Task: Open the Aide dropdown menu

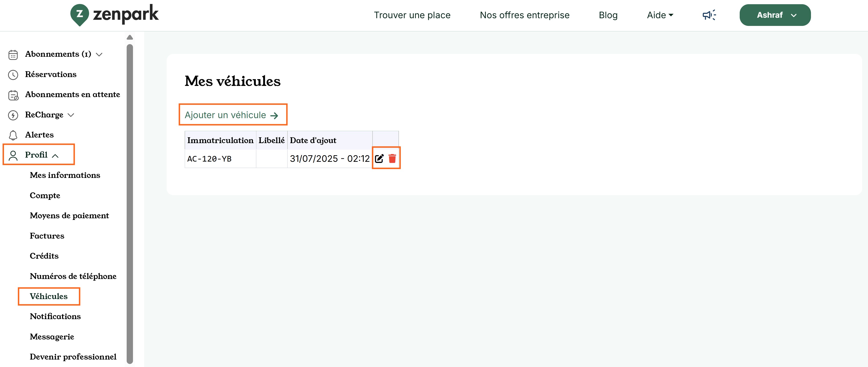Action: (x=660, y=15)
